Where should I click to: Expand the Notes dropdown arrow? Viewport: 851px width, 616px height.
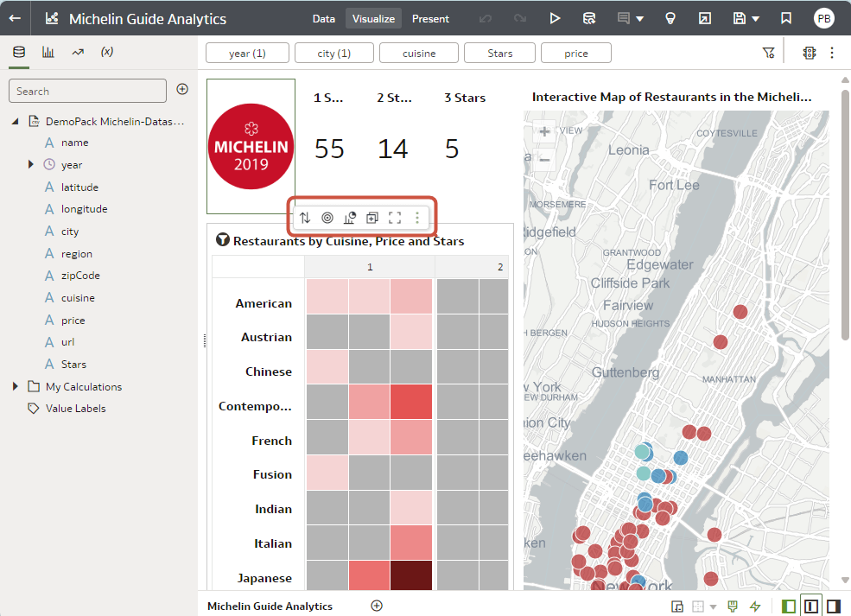point(640,19)
